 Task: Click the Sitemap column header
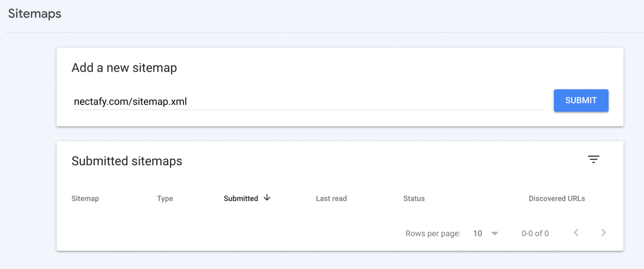point(85,198)
